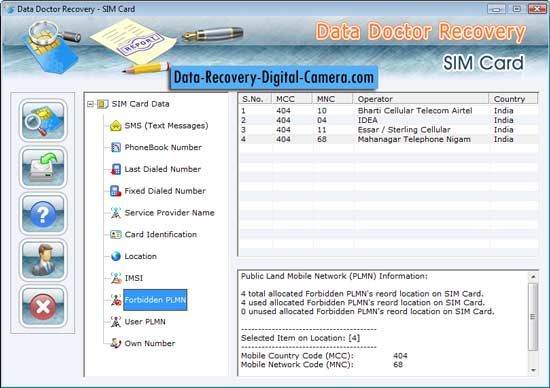
Task: Sort by the Country column header
Action: pos(513,99)
